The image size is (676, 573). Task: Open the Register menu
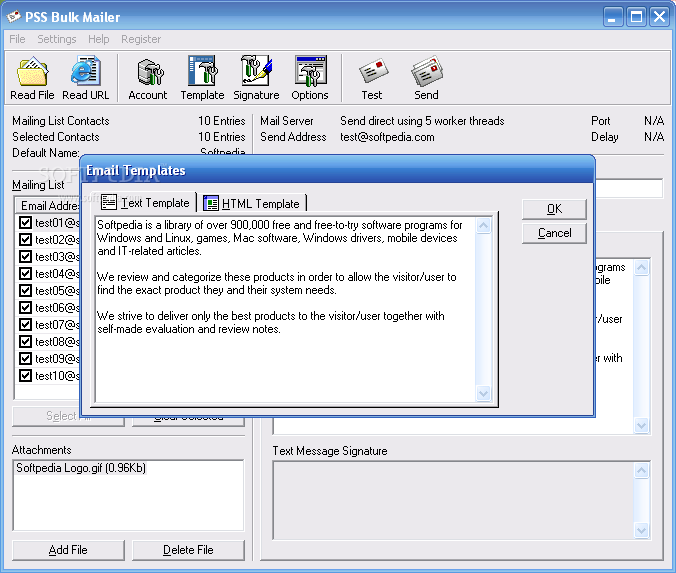(141, 39)
